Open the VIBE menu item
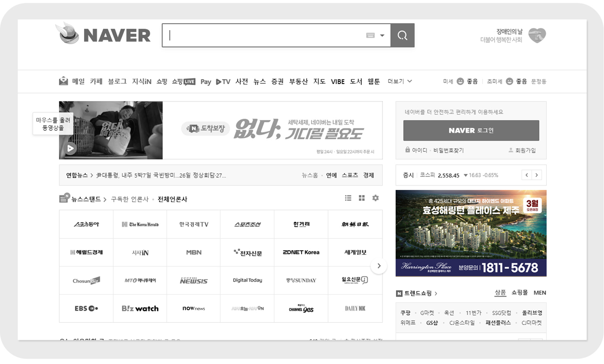The height and width of the screenshot is (364, 604). click(x=338, y=81)
